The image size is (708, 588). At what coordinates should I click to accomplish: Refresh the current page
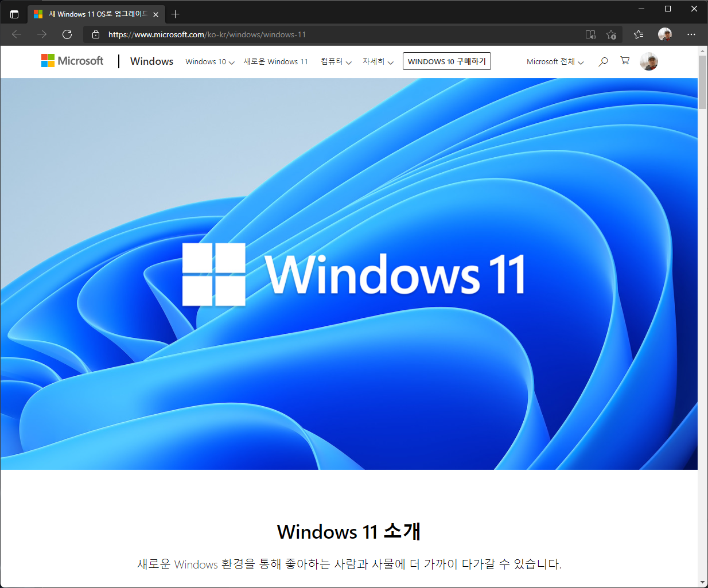(67, 34)
